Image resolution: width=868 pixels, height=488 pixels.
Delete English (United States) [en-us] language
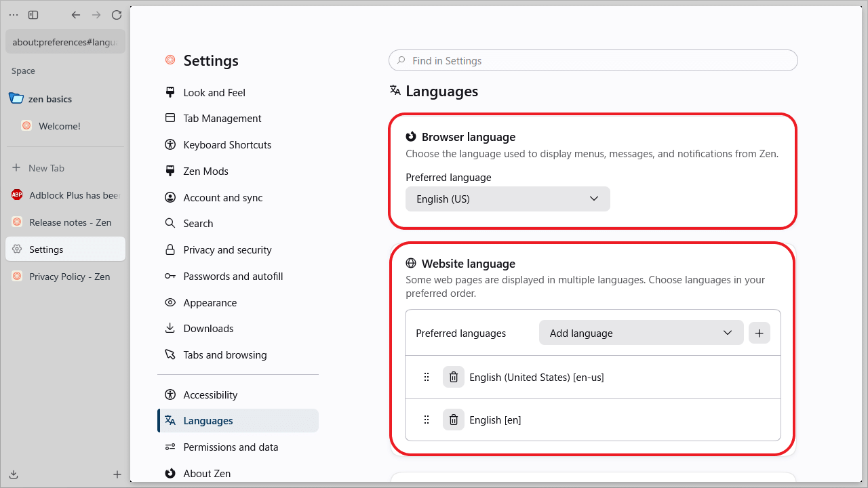(454, 377)
